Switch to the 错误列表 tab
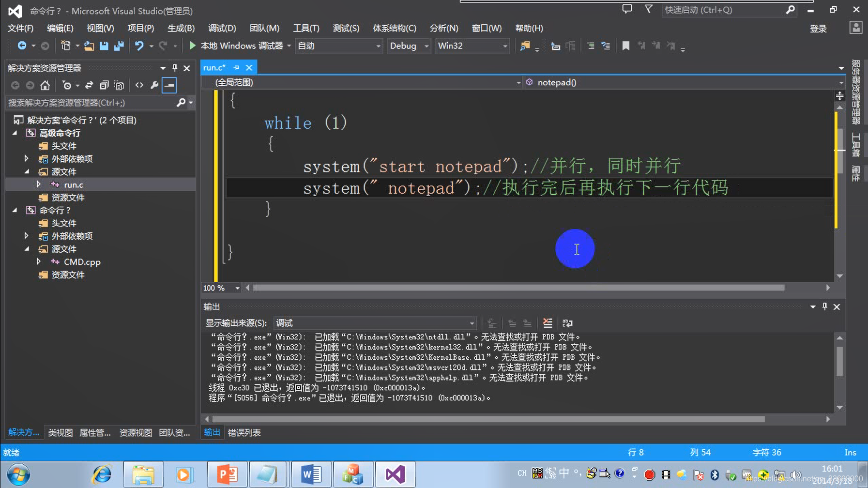The width and height of the screenshot is (868, 488). pos(244,432)
